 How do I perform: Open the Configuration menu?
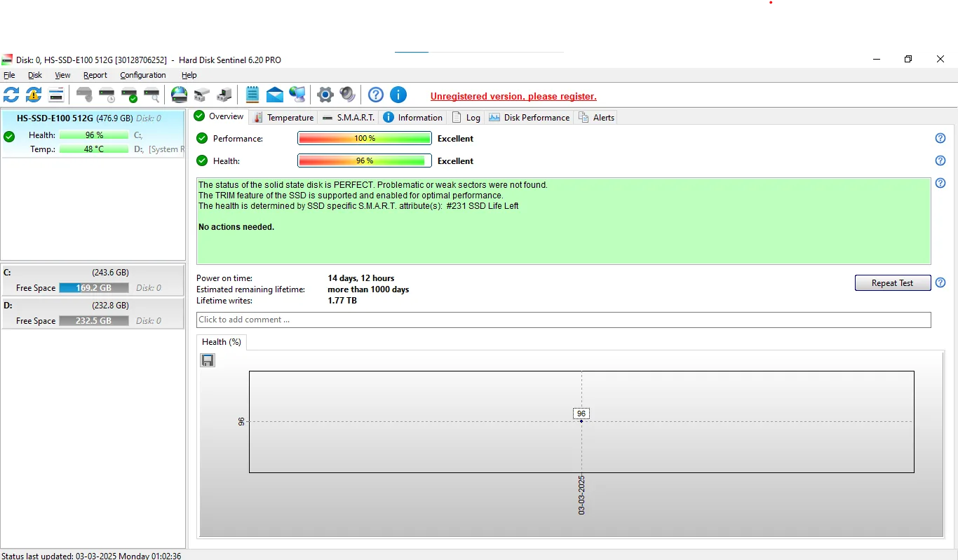[142, 75]
